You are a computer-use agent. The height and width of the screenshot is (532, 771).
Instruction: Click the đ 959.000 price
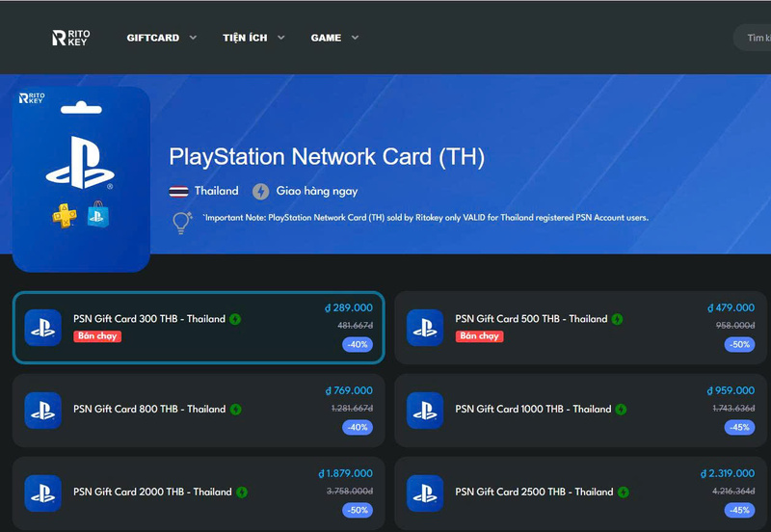click(x=731, y=390)
